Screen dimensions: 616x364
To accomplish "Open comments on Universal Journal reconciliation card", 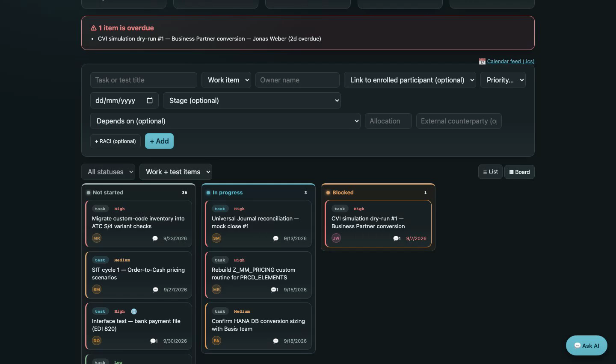I will [x=276, y=238].
